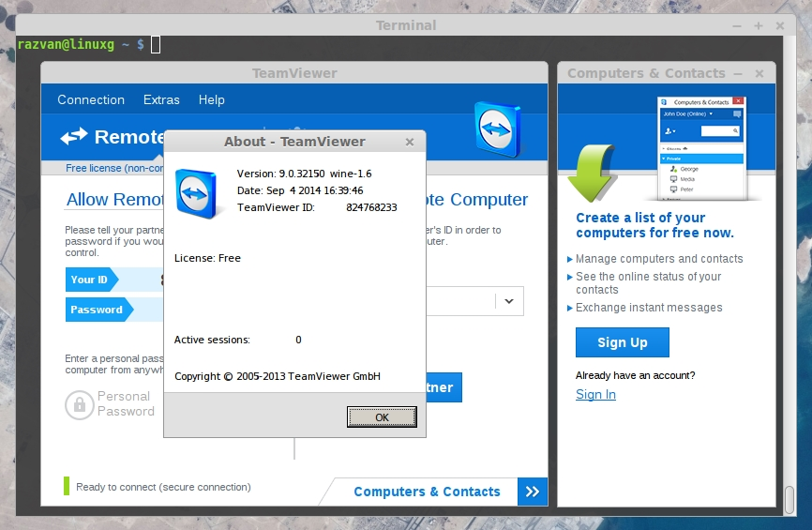This screenshot has width=812, height=530.
Task: Click License: Free text
Action: [x=207, y=258]
